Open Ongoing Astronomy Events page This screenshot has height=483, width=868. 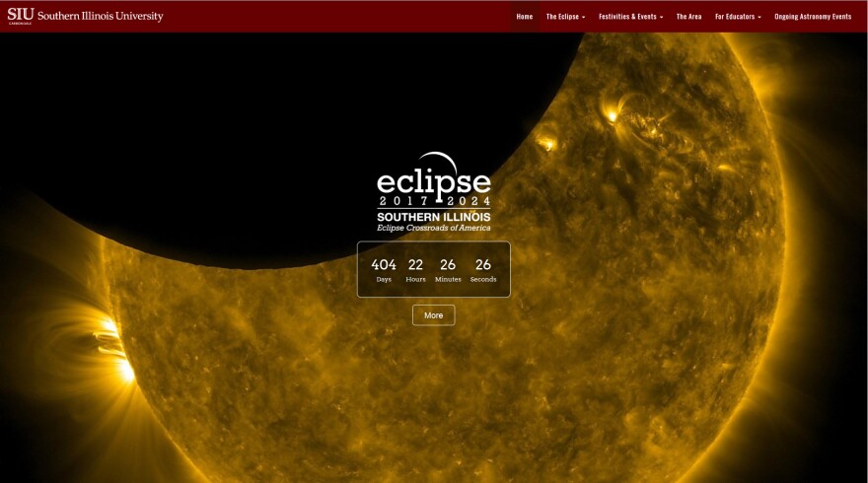coord(813,17)
